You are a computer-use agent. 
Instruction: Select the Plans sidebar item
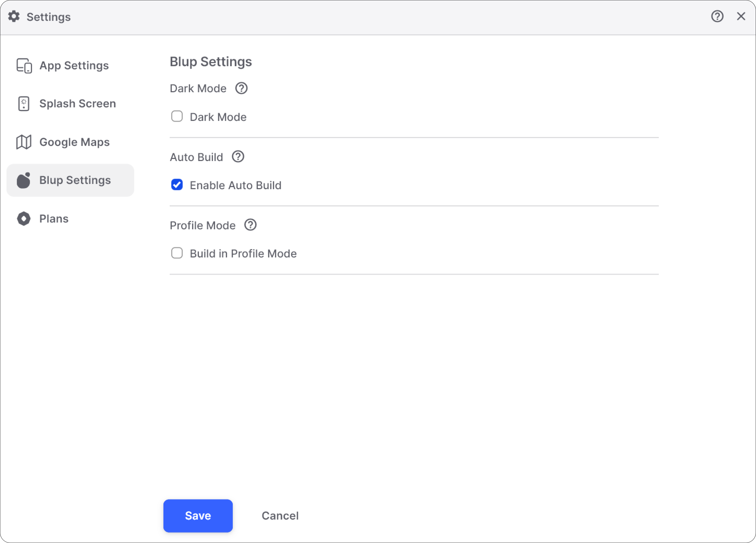click(x=54, y=219)
